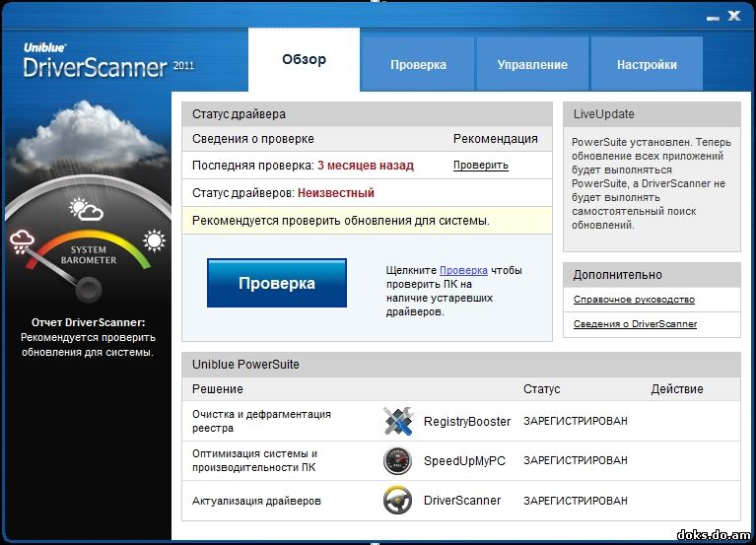The height and width of the screenshot is (545, 756).
Task: Click 'Очистка и дефрагментация реестра' row text
Action: tap(261, 421)
